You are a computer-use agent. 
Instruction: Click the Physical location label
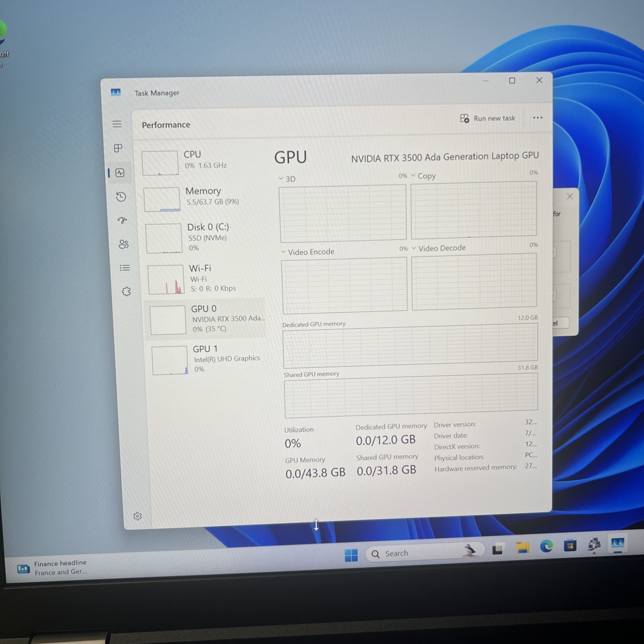pyautogui.click(x=459, y=458)
